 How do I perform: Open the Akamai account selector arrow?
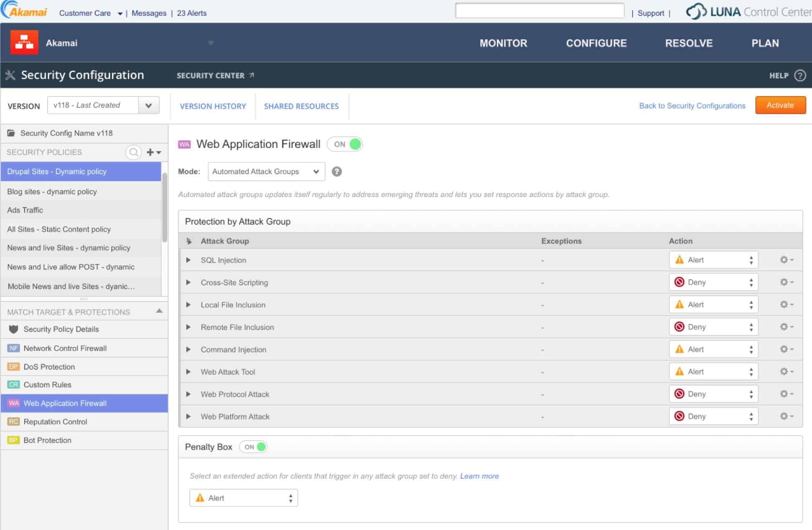click(211, 43)
